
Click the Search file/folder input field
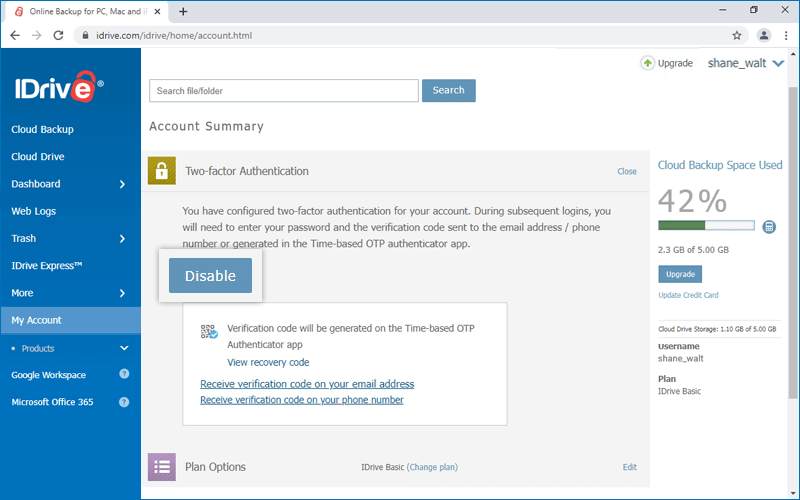pos(283,91)
